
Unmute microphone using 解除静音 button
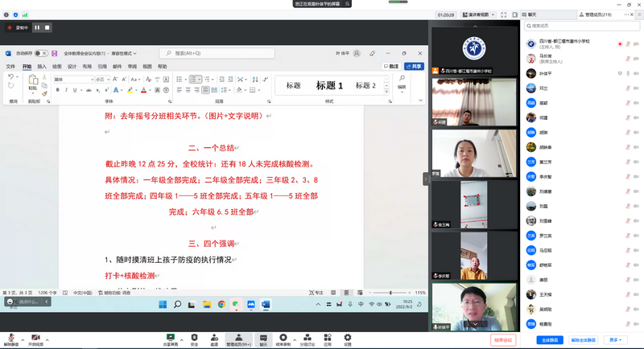click(x=11, y=339)
